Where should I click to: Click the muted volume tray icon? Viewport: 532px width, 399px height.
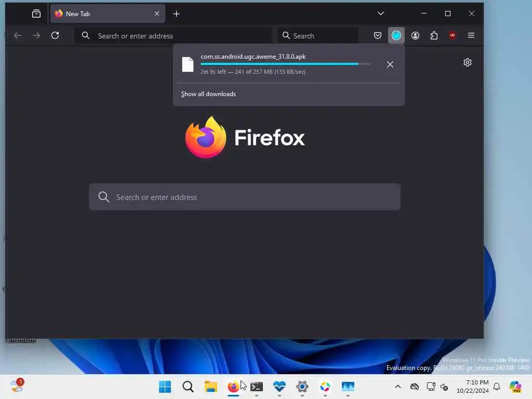(x=444, y=387)
